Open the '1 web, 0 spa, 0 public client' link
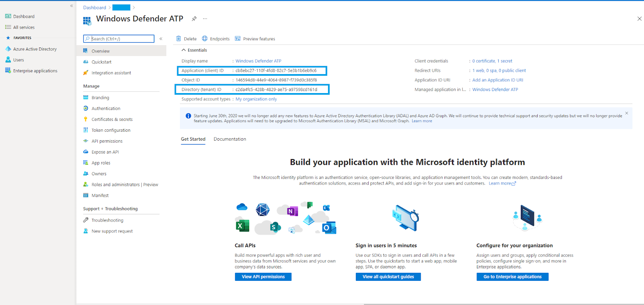This screenshot has height=305, width=644. [x=499, y=71]
